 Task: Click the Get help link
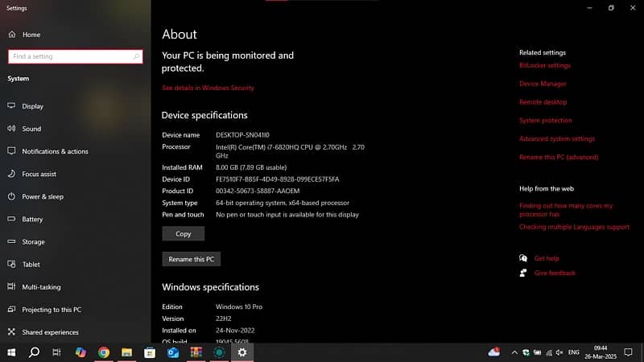pos(547,258)
